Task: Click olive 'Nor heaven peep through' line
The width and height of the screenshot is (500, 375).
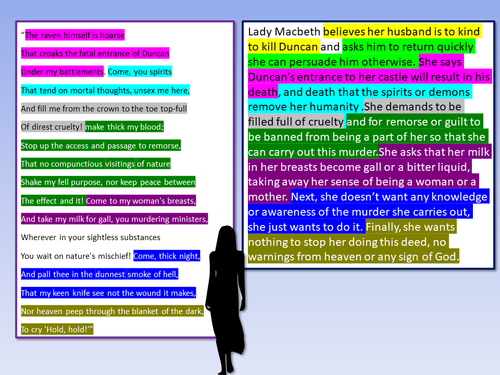Action: pos(112,311)
